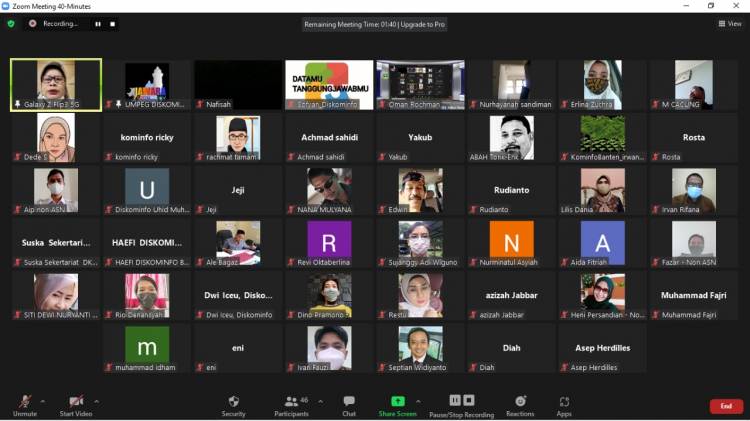The height and width of the screenshot is (421, 750).
Task: Click the red End meeting button
Action: tap(726, 406)
